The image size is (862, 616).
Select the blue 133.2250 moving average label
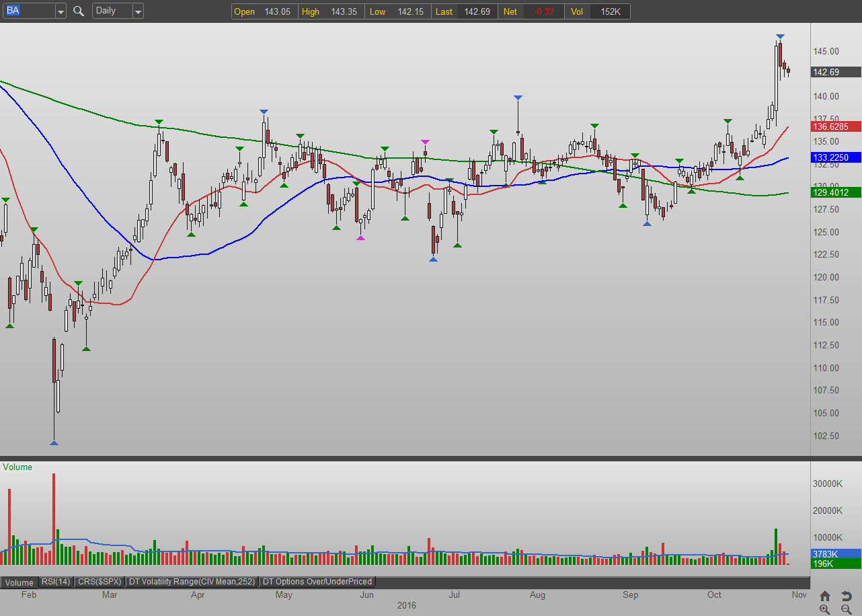pyautogui.click(x=836, y=157)
